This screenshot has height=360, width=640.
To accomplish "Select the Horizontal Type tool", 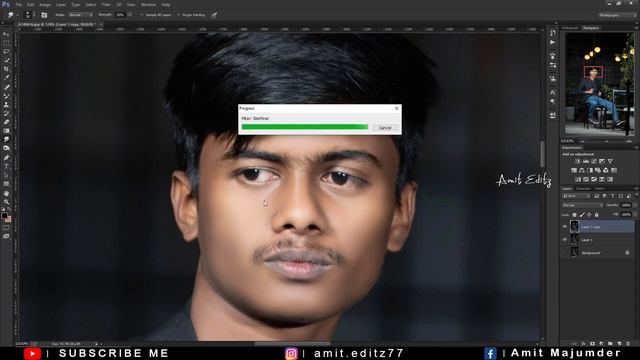I will (6, 167).
